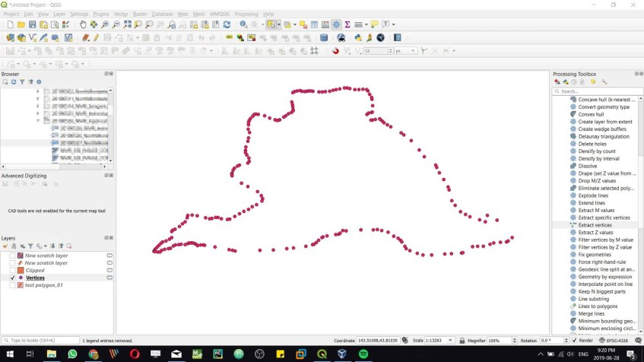Open expand-all dropdown in Layers panel

click(45, 246)
